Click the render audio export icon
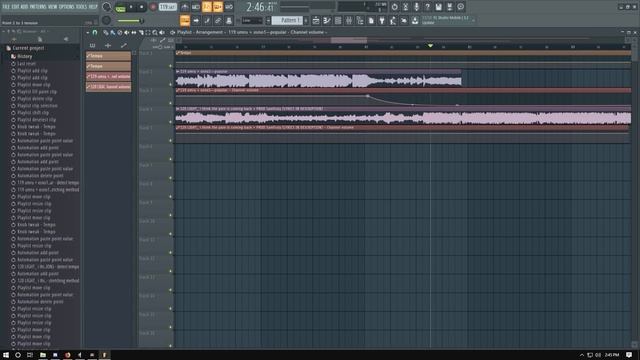 [x=449, y=7]
